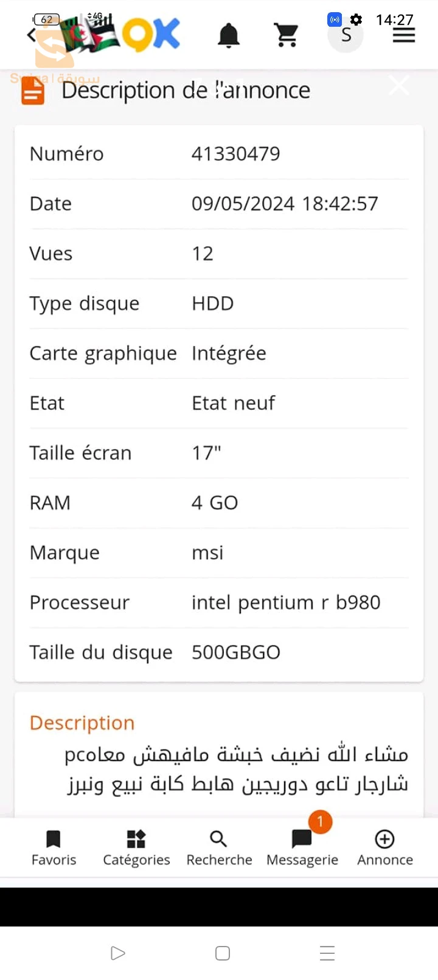Open Messagerie with one unread message

pyautogui.click(x=302, y=847)
